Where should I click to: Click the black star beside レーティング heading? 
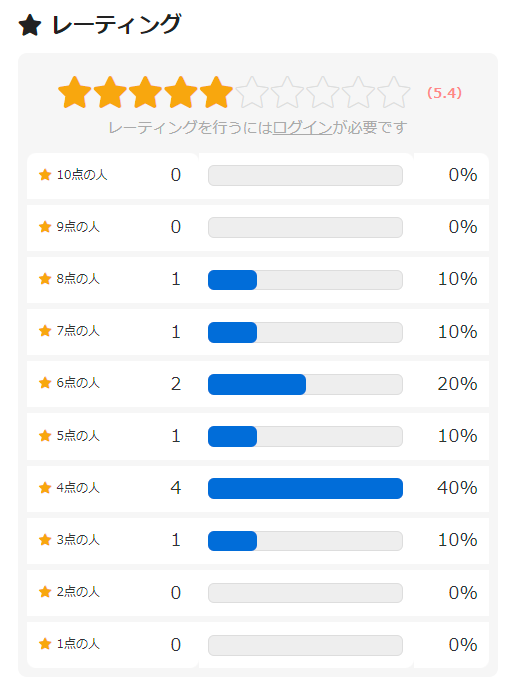(x=30, y=25)
